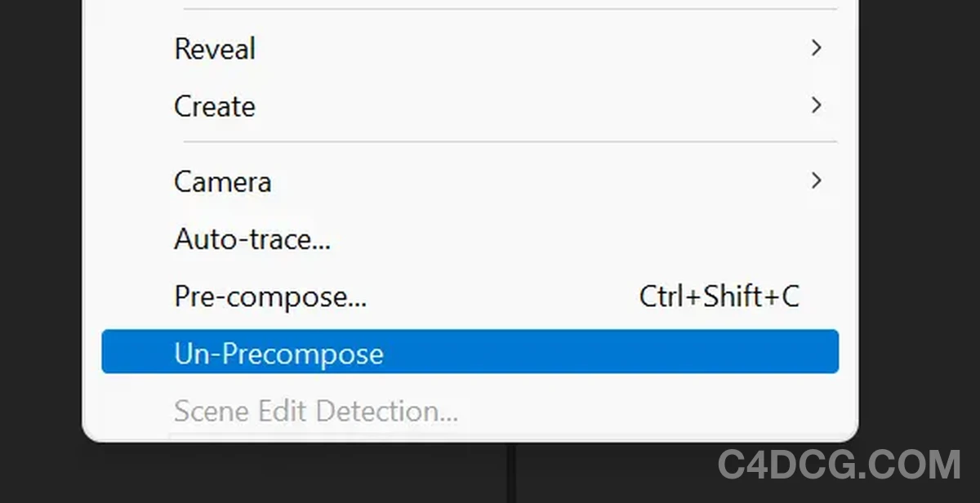This screenshot has height=503, width=980.
Task: Open the Pre-compose dialog
Action: [270, 296]
